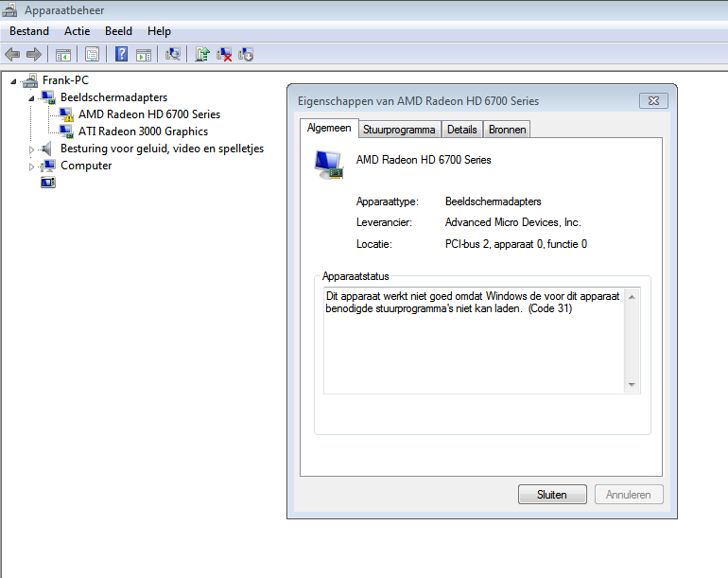The image size is (728, 578).
Task: Switch to the Algemeen tab
Action: (x=329, y=128)
